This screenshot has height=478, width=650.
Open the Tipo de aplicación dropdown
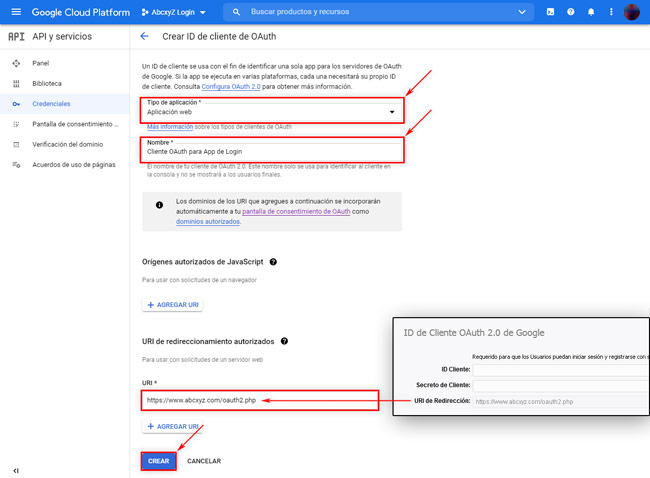point(272,110)
